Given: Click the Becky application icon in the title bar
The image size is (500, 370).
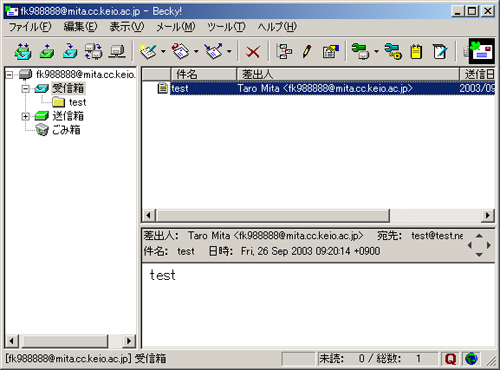Looking at the screenshot, I should 12,11.
